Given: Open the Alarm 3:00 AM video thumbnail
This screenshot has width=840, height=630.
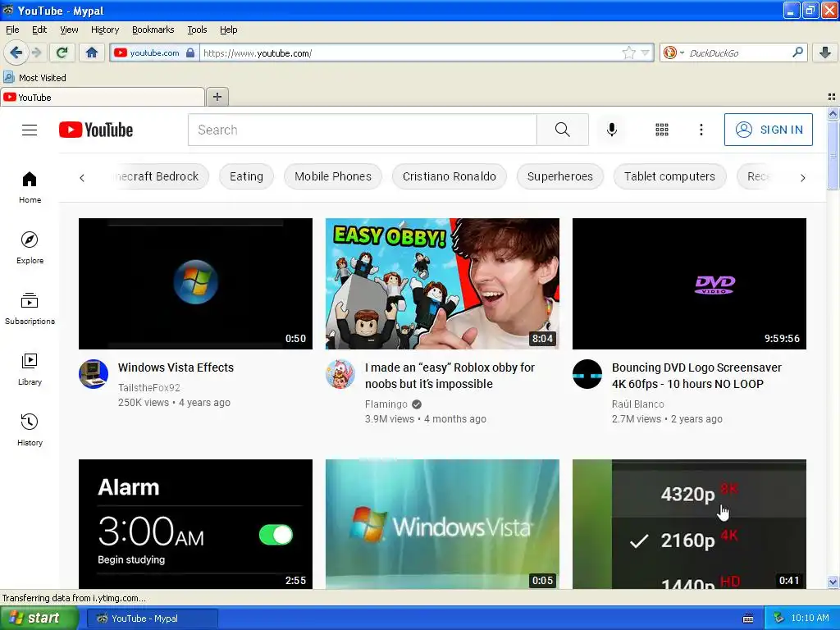Looking at the screenshot, I should pos(195,524).
